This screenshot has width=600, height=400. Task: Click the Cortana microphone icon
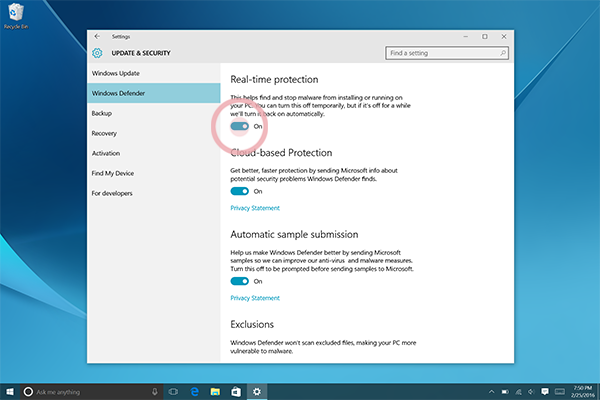click(x=155, y=392)
